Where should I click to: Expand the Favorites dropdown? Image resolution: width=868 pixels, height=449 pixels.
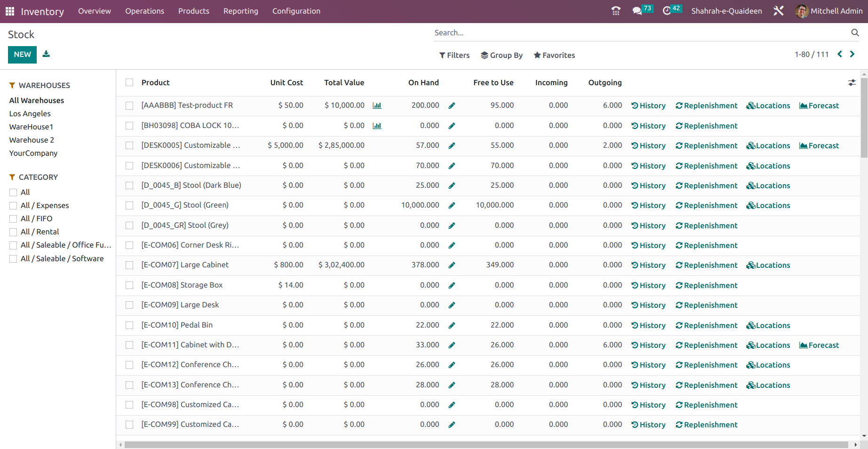point(554,55)
